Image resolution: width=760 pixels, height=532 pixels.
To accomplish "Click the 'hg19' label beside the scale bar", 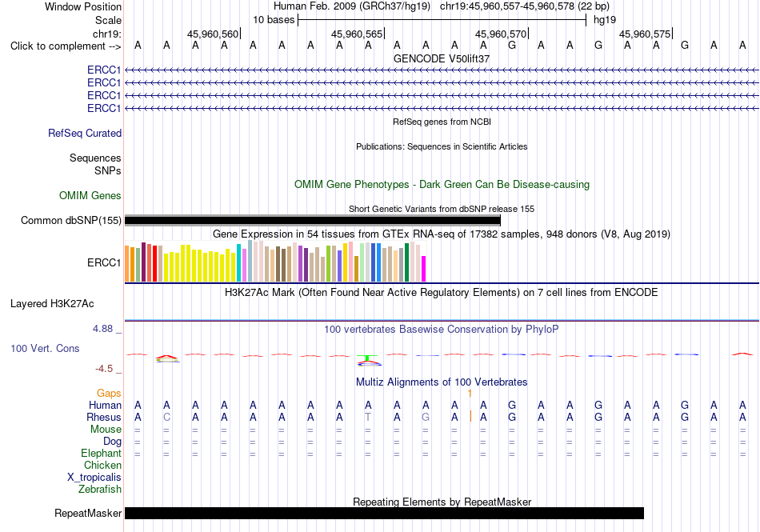I will 605,20.
